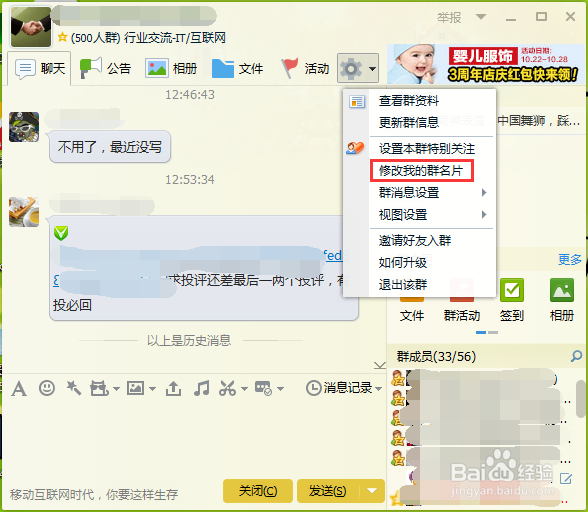This screenshot has height=512, width=588.
Task: Click the magic emoticon wand icon
Action: [x=74, y=388]
